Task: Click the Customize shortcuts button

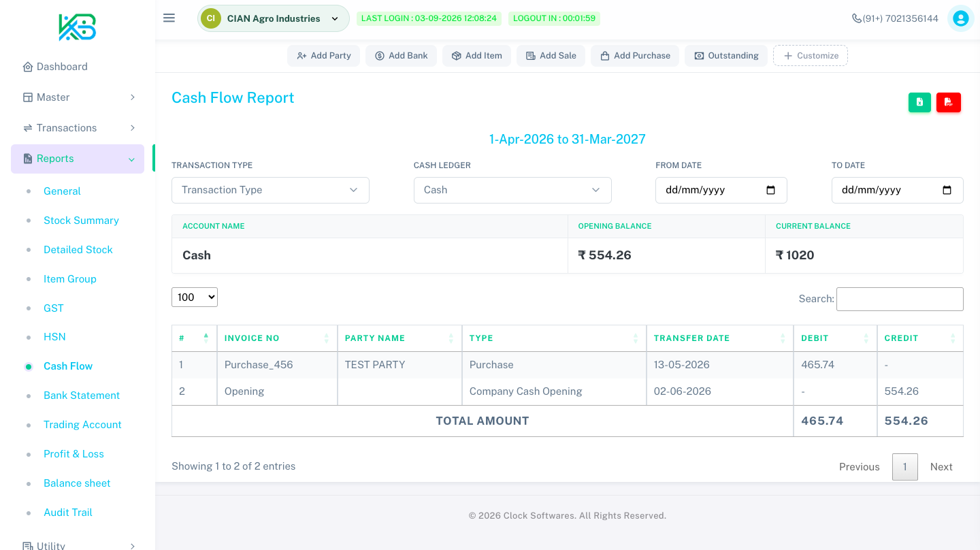Action: tap(811, 56)
